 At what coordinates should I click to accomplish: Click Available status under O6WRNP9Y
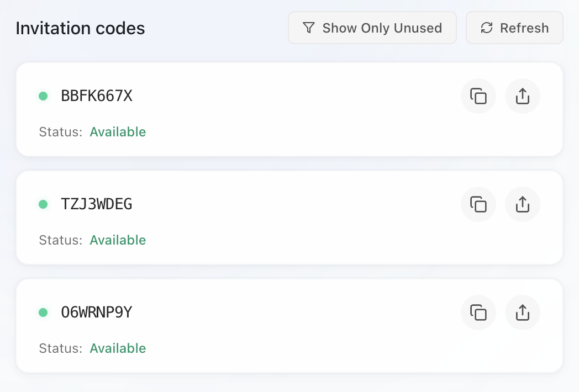click(x=118, y=348)
